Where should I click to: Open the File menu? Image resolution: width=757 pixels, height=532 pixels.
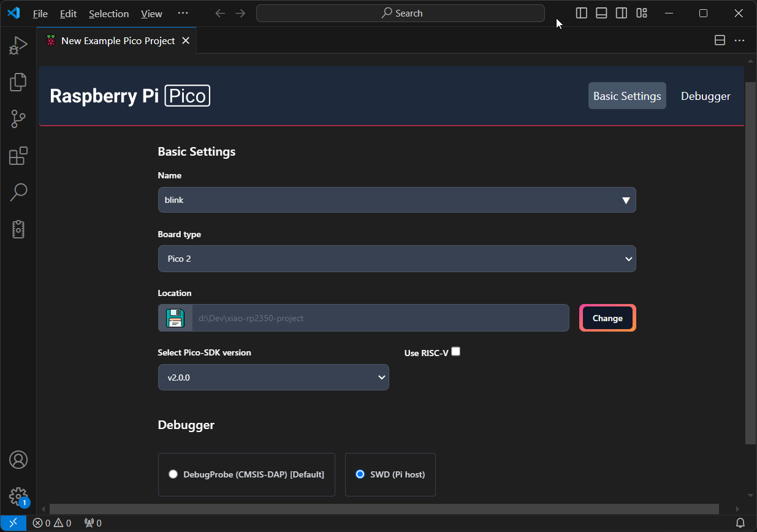[x=40, y=13]
